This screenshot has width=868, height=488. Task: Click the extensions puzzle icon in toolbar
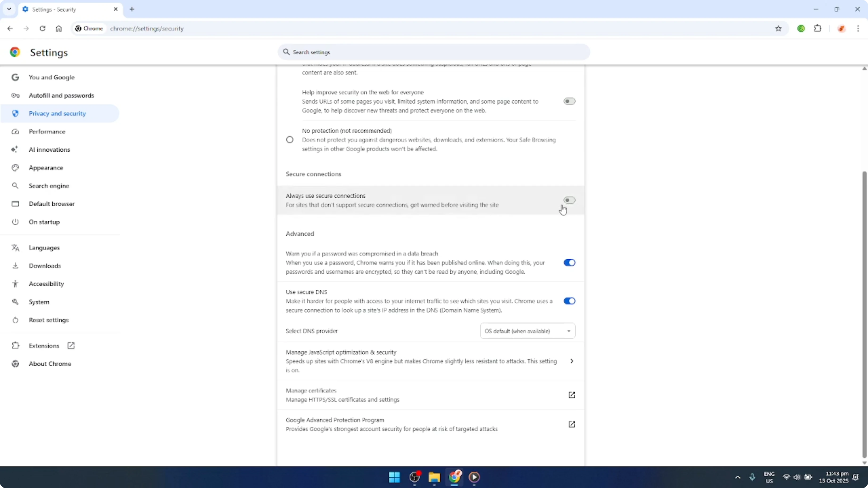pos(818,28)
